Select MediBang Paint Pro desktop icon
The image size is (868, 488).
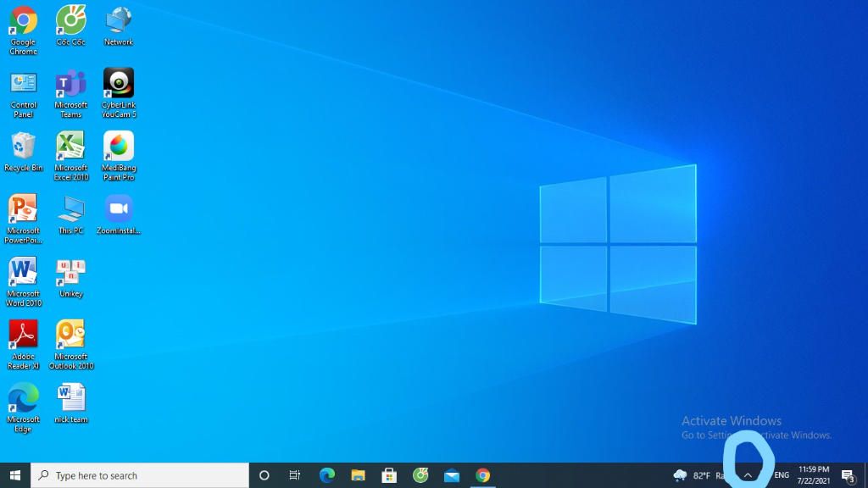pyautogui.click(x=119, y=157)
